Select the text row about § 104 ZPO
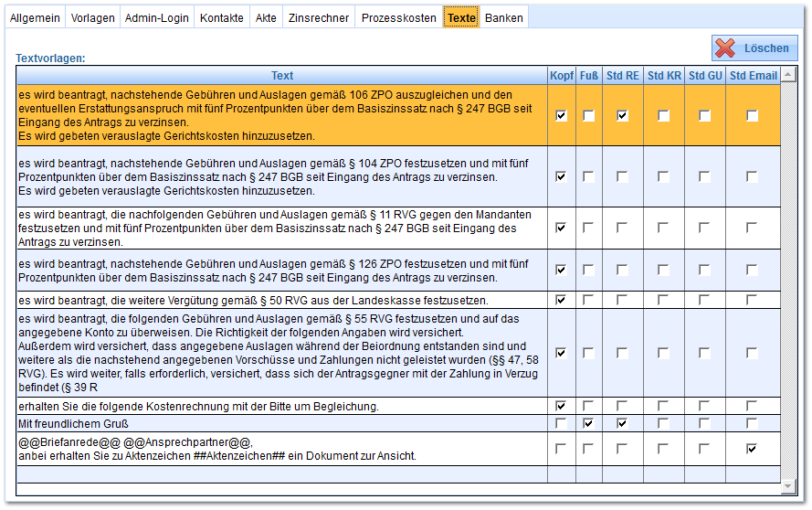The image size is (812, 510). (282, 176)
